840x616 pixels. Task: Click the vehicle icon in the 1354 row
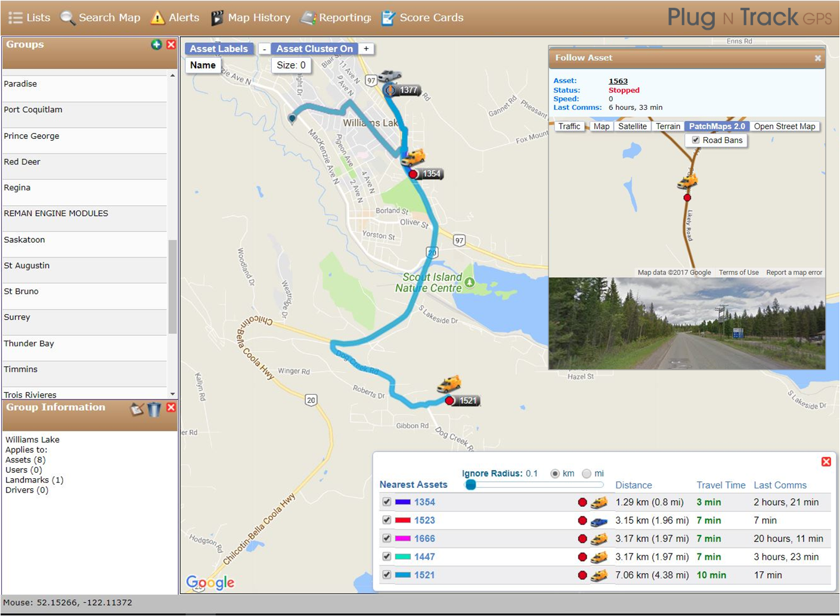click(x=599, y=503)
